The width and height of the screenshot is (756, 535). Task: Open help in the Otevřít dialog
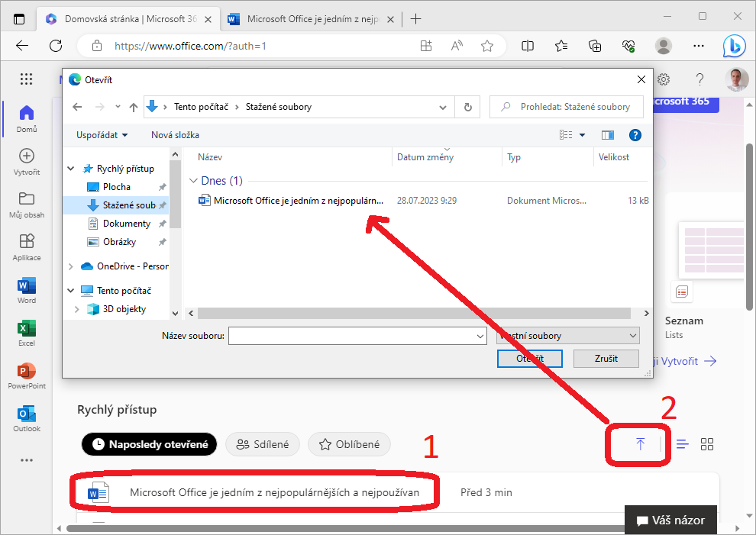[635, 135]
